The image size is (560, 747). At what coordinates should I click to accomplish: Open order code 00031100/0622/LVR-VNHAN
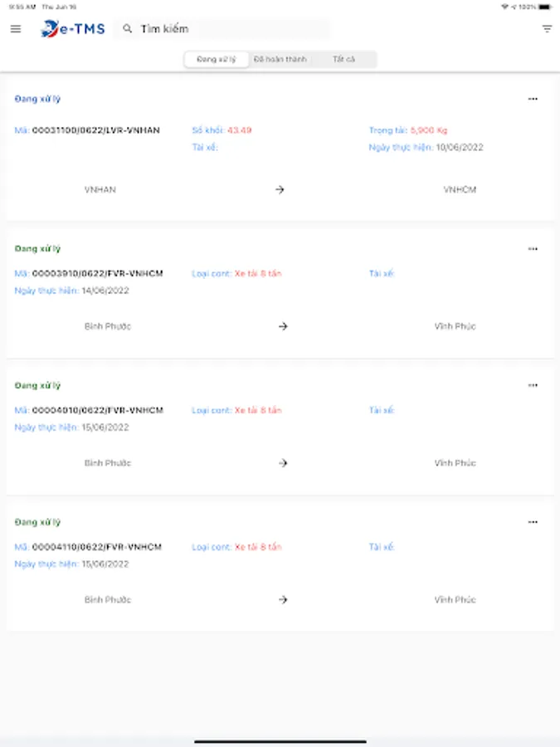click(x=95, y=130)
